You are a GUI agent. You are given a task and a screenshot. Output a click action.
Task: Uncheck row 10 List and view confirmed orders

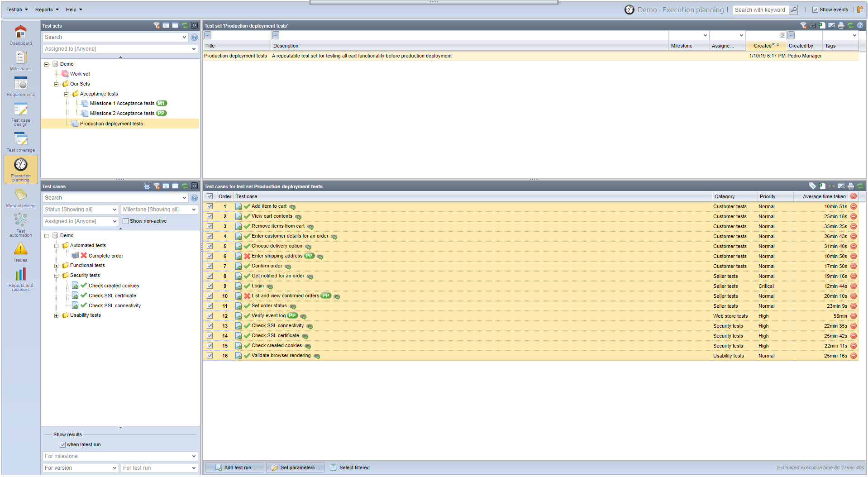(x=210, y=296)
